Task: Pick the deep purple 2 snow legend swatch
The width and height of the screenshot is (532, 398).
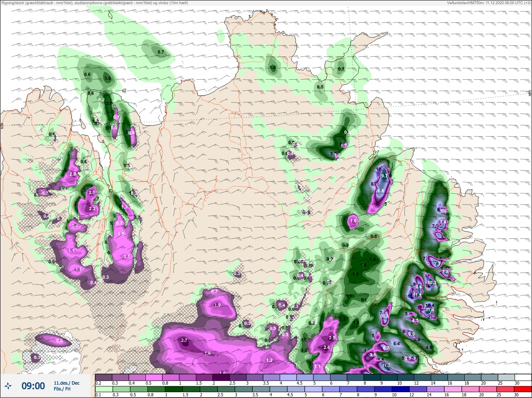Action: [x=221, y=378]
